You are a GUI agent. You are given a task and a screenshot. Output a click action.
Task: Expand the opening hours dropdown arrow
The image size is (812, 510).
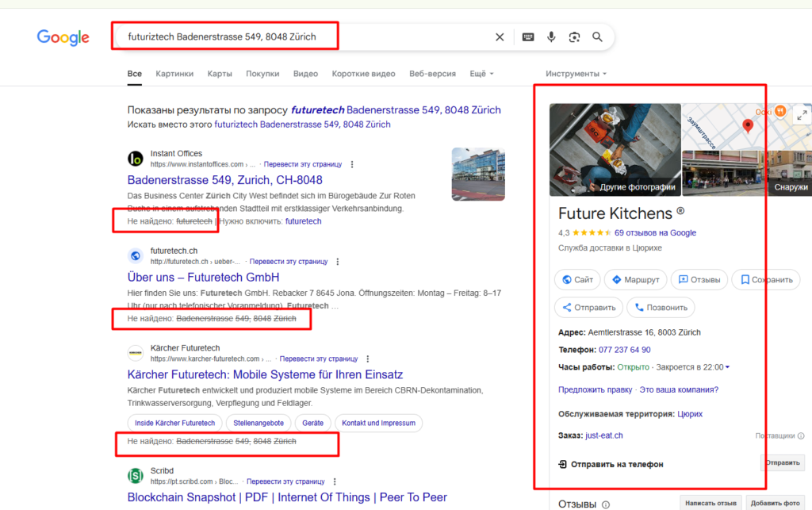[x=728, y=367]
